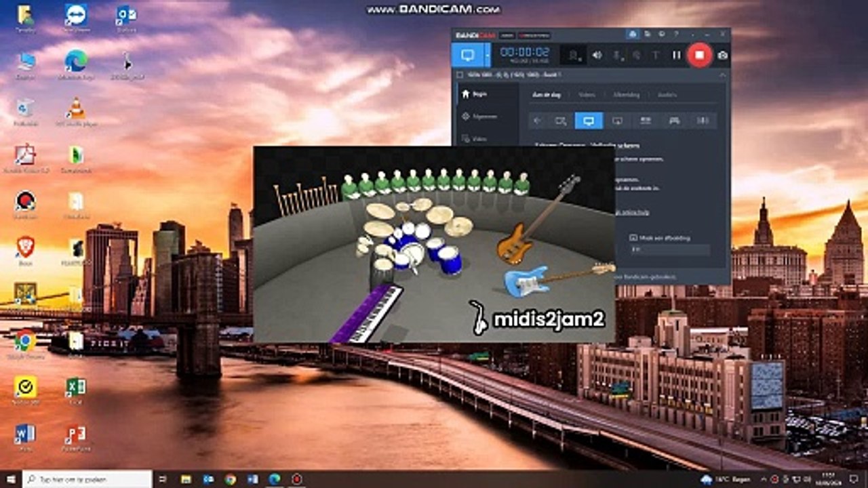Open Bandicam desktop shortcut

click(26, 205)
